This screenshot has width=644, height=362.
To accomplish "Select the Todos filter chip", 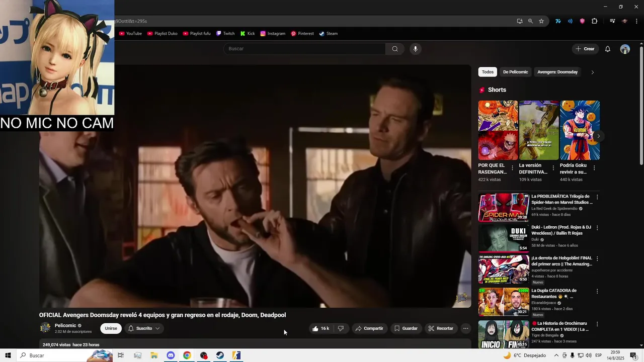I will click(488, 72).
